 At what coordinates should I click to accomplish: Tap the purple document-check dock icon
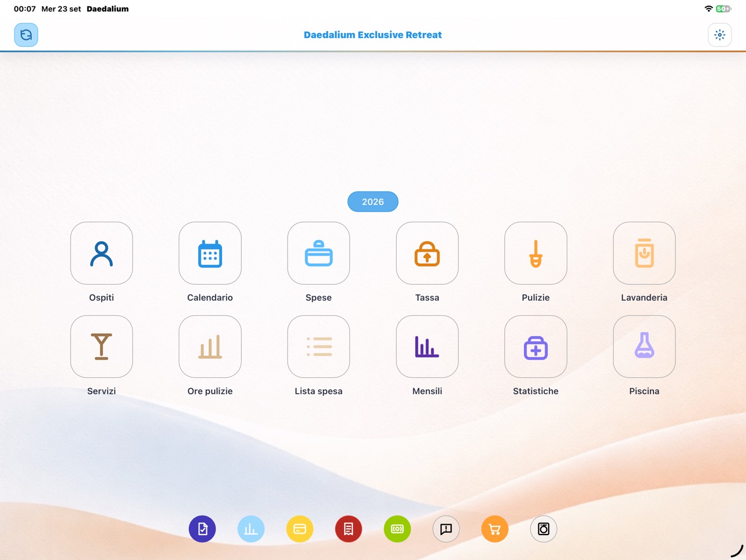point(202,529)
